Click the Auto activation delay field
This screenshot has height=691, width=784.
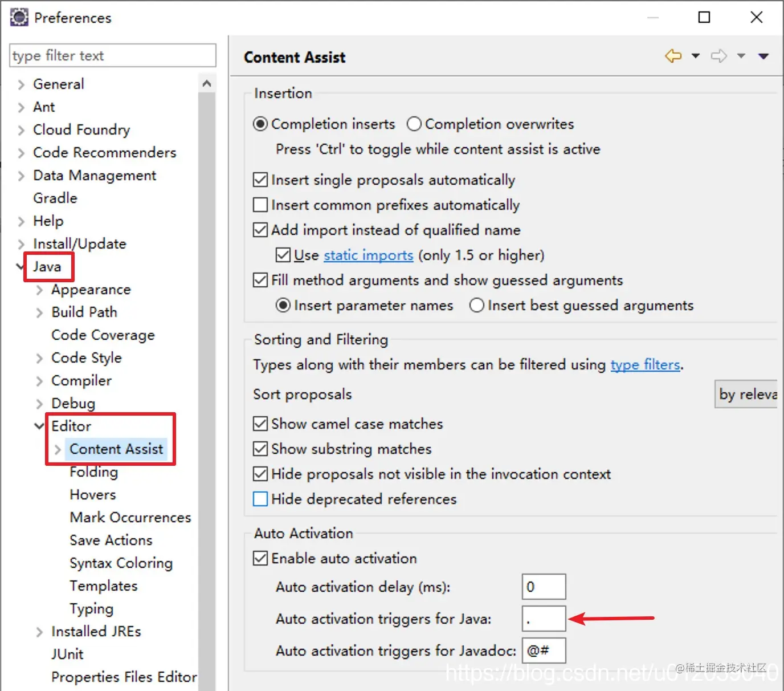click(544, 587)
